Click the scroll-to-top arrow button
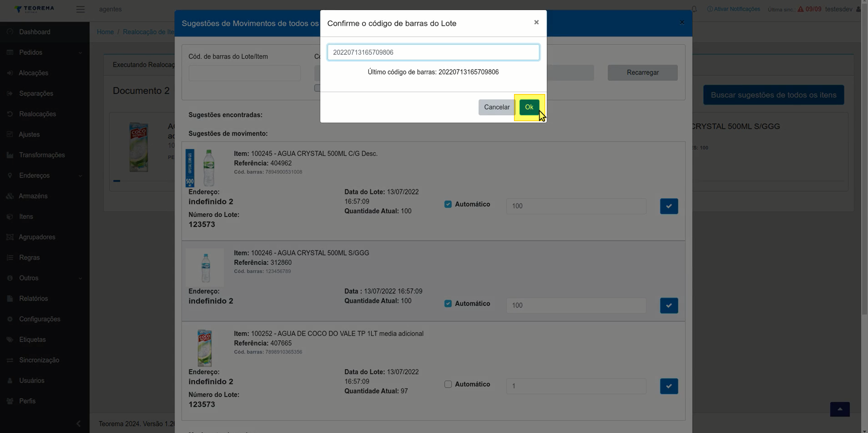Image resolution: width=868 pixels, height=433 pixels. point(840,409)
